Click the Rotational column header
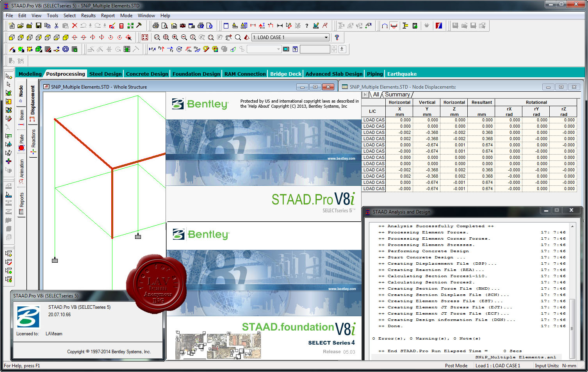The image size is (588, 372). tap(536, 102)
